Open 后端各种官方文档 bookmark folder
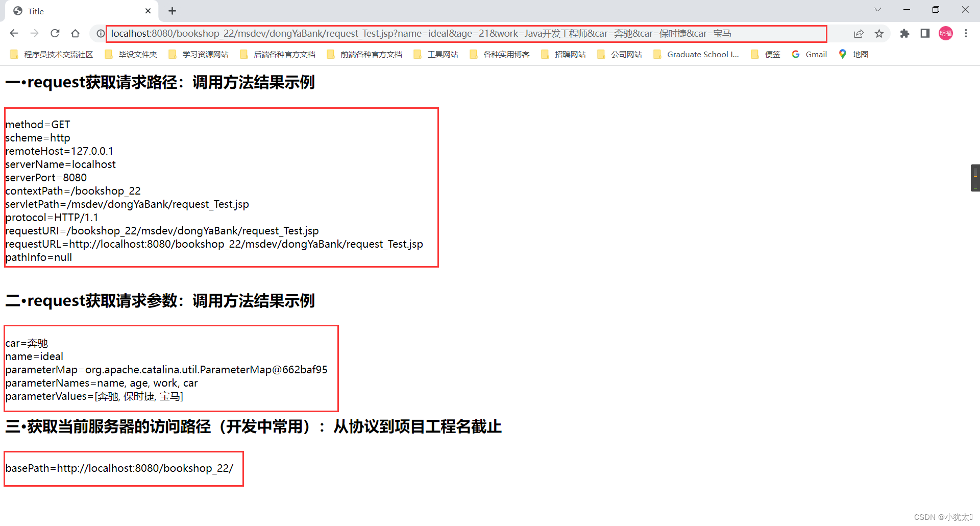The height and width of the screenshot is (526, 980). (x=278, y=54)
